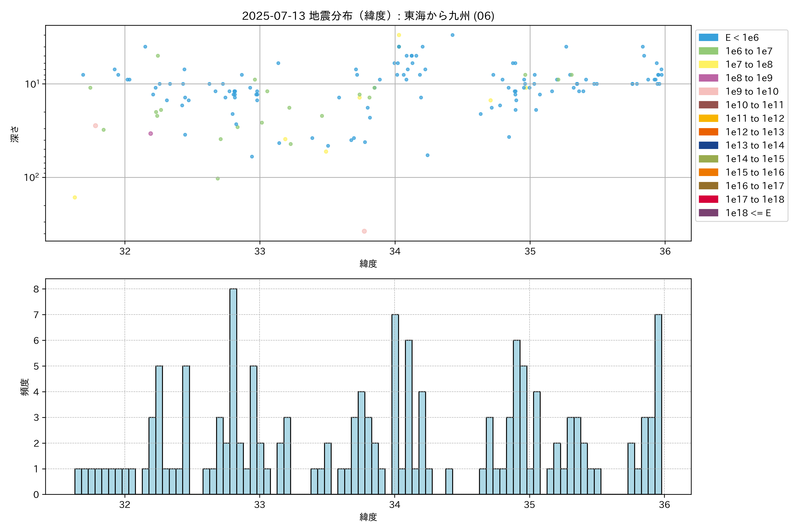
Task: Click the 34 tick label under the histogram
Action: pyautogui.click(x=395, y=505)
